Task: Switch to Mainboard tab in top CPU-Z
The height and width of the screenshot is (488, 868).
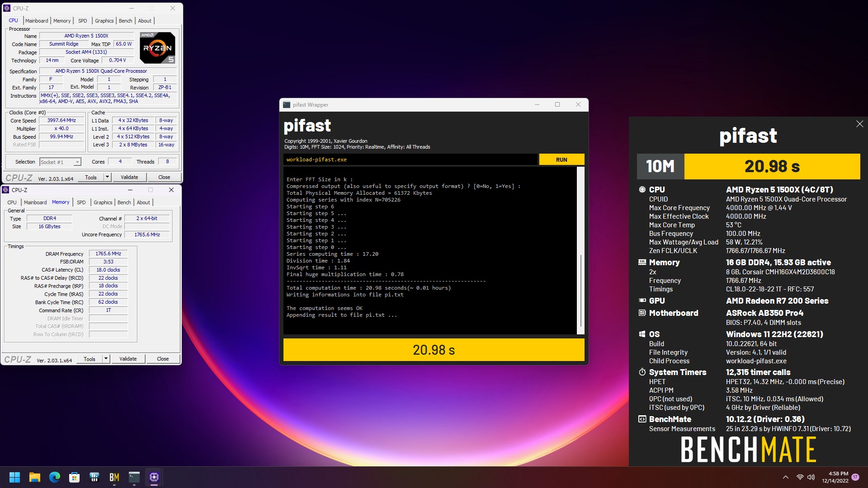Action: point(37,21)
